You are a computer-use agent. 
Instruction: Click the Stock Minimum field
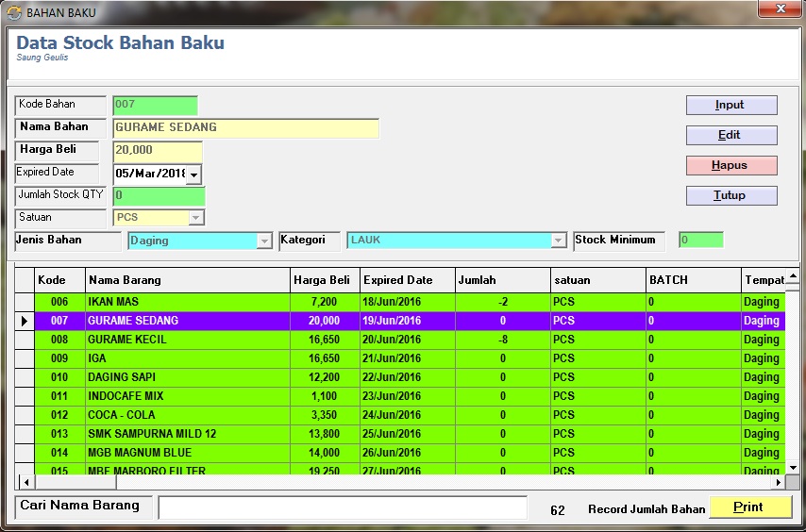[x=701, y=240]
